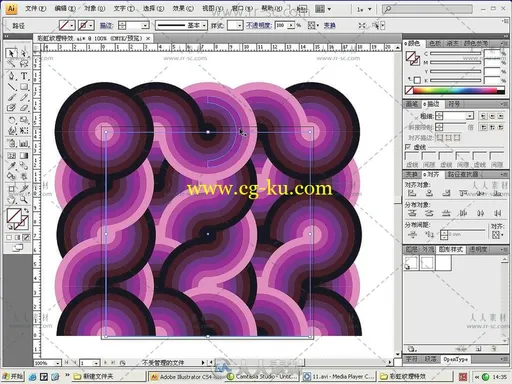The width and height of the screenshot is (512, 384).
Task: Select the Mesh tool
Action: 11,155
